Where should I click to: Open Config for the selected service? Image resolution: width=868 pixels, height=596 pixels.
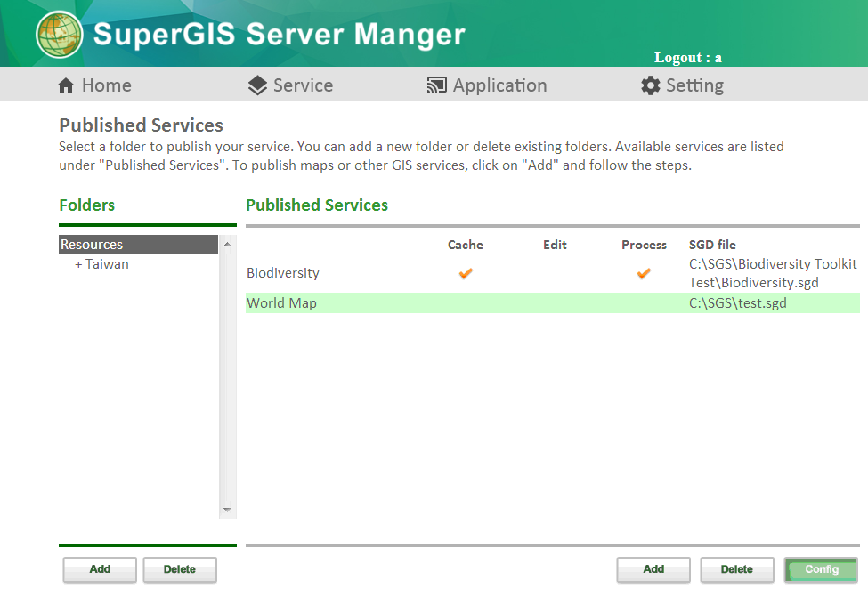pyautogui.click(x=822, y=569)
